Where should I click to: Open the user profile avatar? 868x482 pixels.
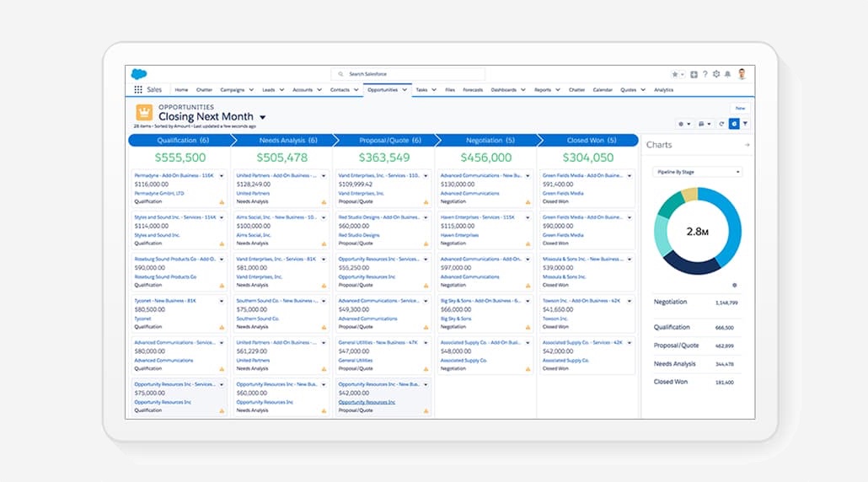tap(742, 74)
